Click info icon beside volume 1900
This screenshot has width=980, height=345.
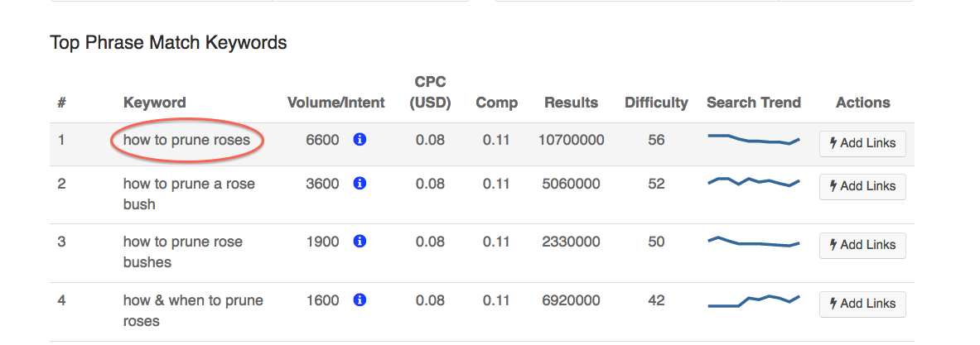(360, 242)
